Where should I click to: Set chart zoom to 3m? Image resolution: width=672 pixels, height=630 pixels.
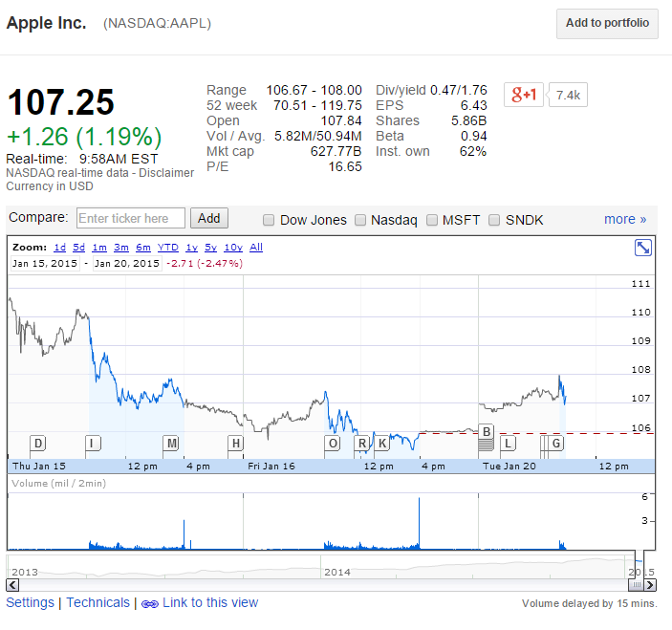click(121, 248)
